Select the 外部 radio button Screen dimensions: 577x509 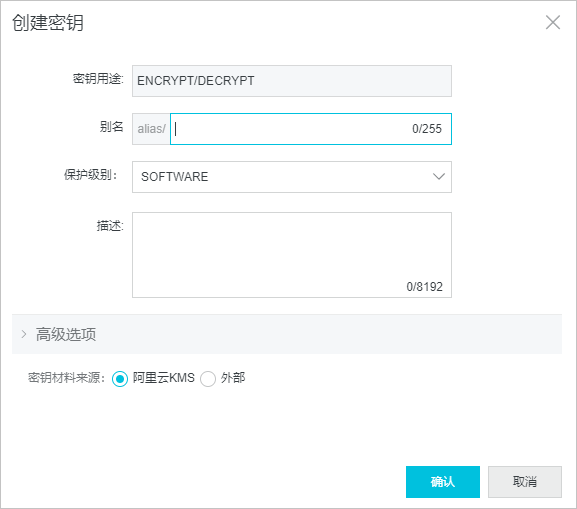[208, 378]
